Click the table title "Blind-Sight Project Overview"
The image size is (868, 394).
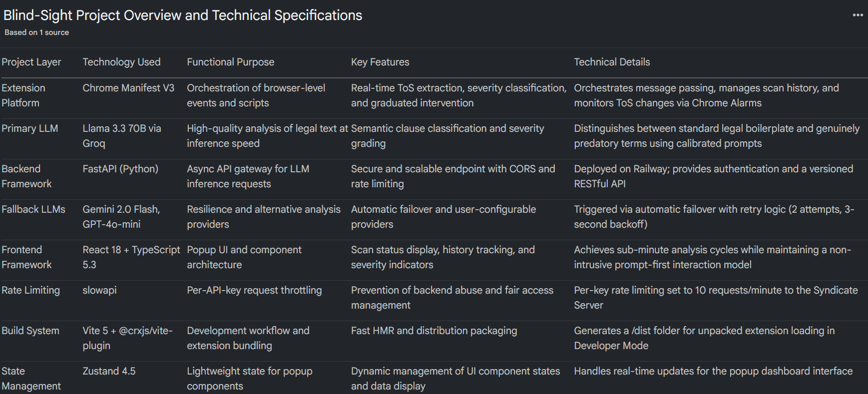(182, 15)
